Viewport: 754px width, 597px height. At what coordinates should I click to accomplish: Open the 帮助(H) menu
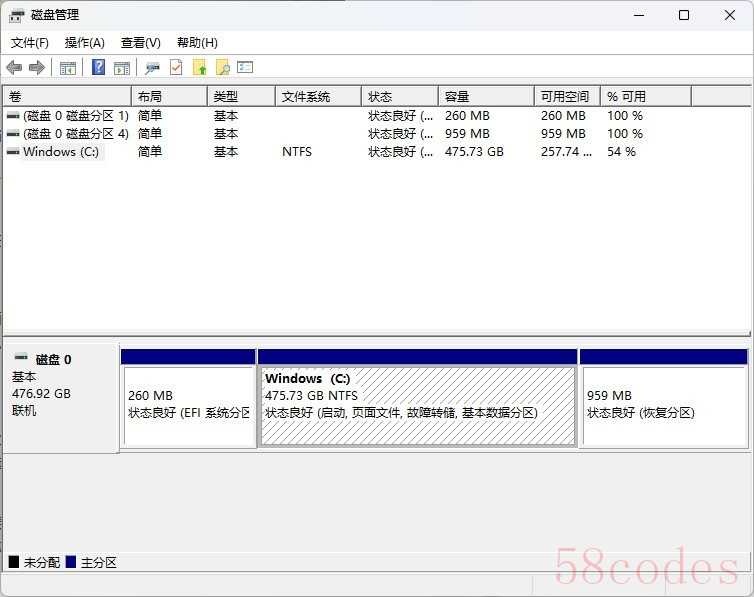coord(197,43)
